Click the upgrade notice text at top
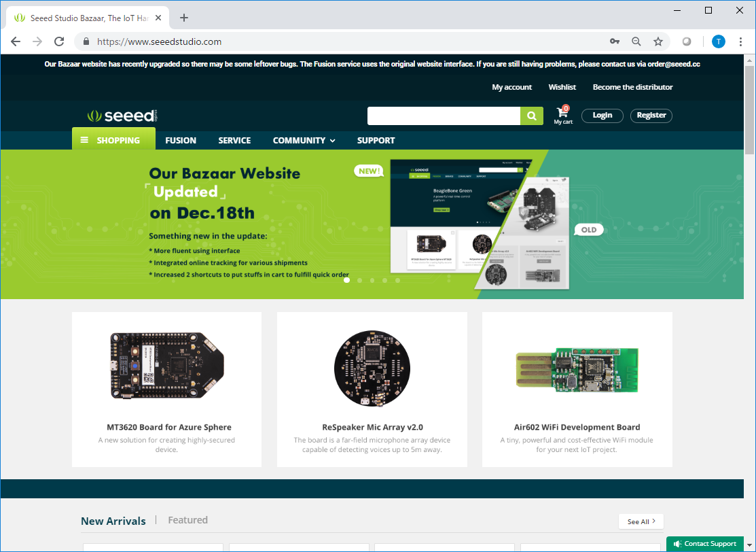 pos(372,64)
